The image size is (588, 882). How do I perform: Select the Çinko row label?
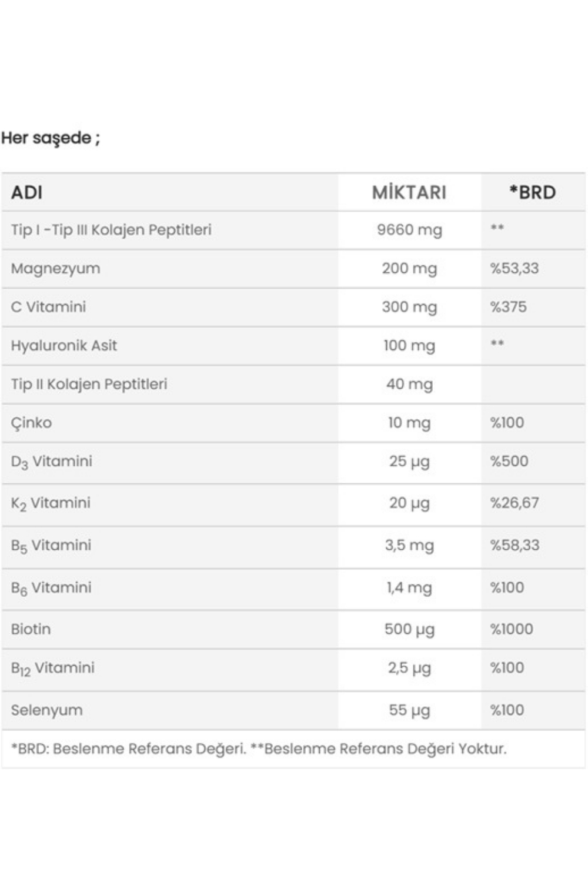pyautogui.click(x=32, y=423)
